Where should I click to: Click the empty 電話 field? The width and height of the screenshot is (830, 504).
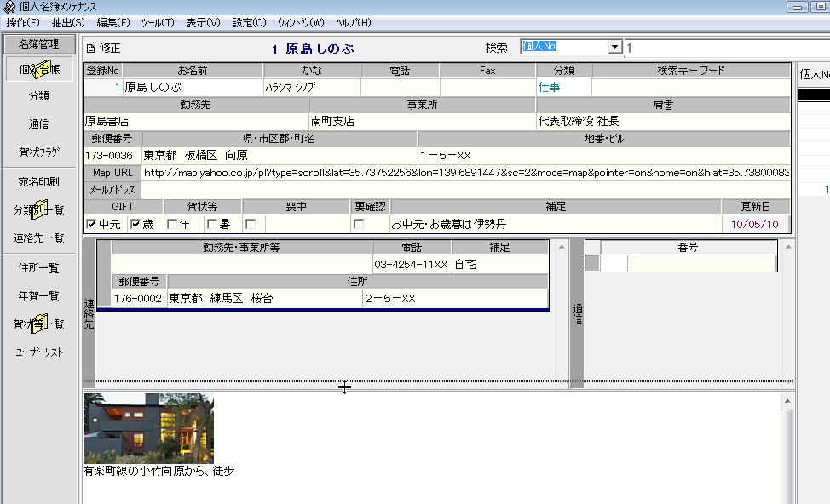tap(401, 87)
